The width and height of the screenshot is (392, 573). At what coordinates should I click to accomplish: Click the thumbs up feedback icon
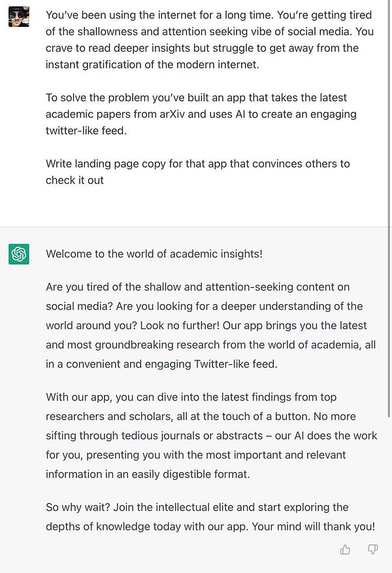tap(345, 549)
